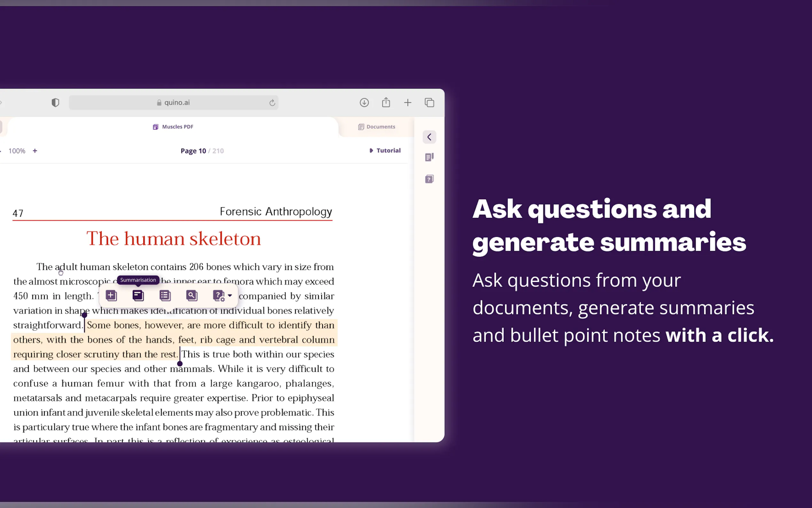Screen dimensions: 812x508
Task: Select the Muscles PDF tab
Action: click(173, 127)
